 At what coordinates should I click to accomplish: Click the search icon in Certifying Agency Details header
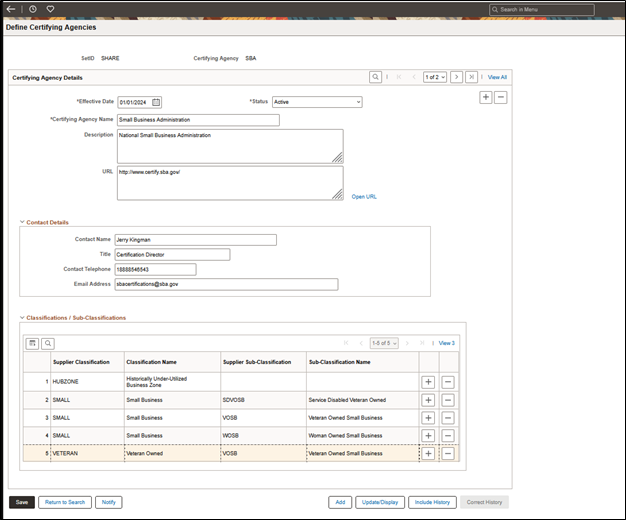(x=375, y=77)
